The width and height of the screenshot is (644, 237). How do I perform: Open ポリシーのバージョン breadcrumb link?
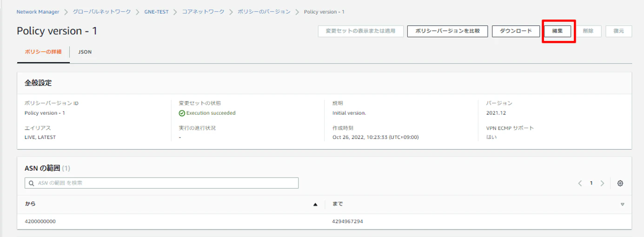264,12
